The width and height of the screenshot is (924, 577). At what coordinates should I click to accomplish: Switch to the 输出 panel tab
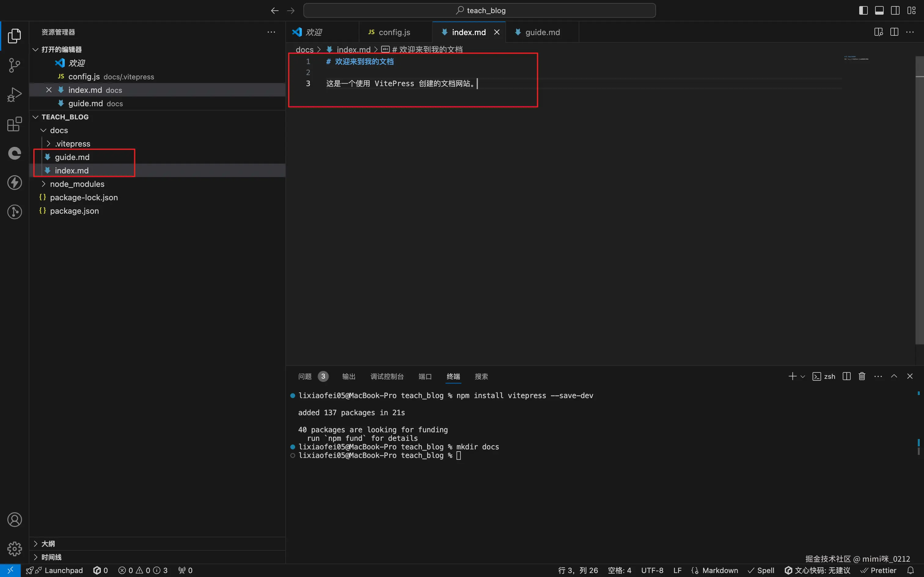[x=349, y=376]
